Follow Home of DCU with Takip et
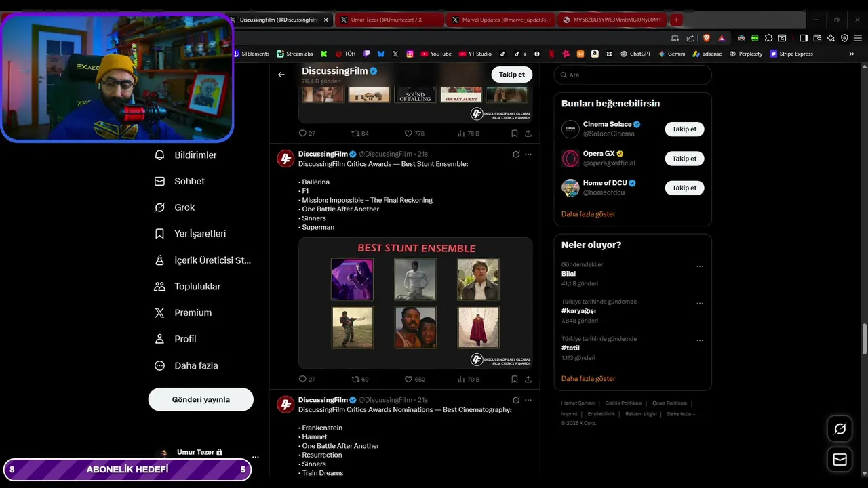This screenshot has width=868, height=488. point(684,188)
